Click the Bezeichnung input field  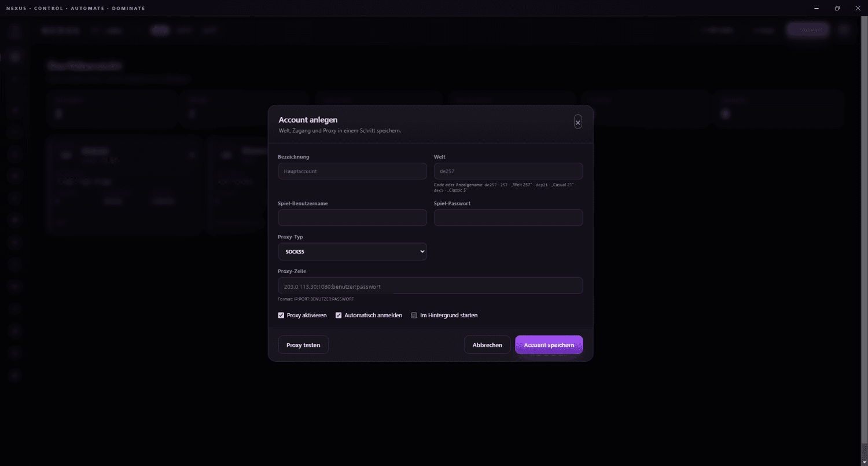pos(352,171)
